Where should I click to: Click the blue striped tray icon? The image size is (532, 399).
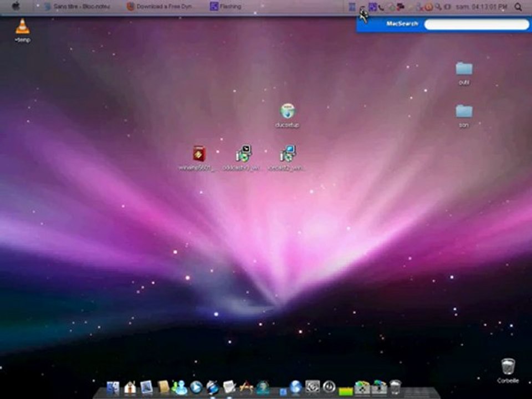[x=352, y=7]
